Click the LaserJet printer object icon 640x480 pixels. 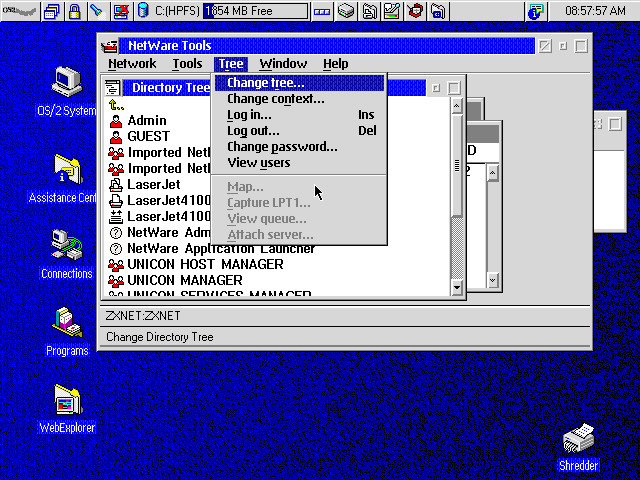click(116, 185)
